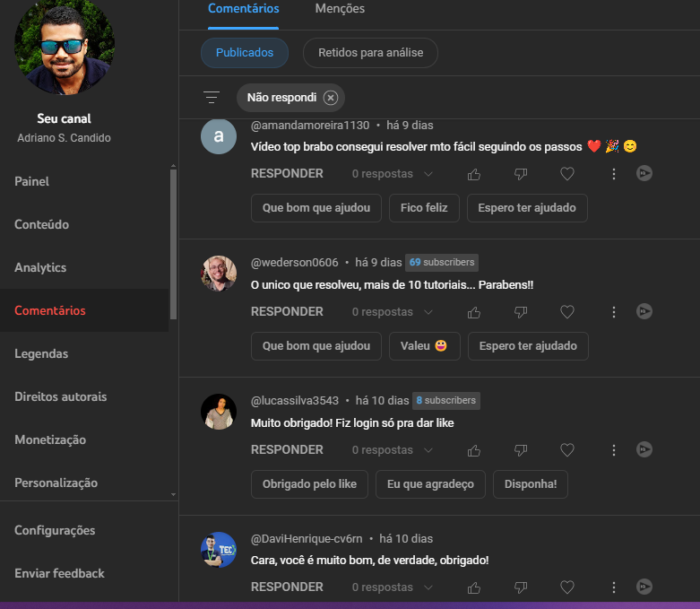Click the filter icon beside Não respondi

(212, 98)
